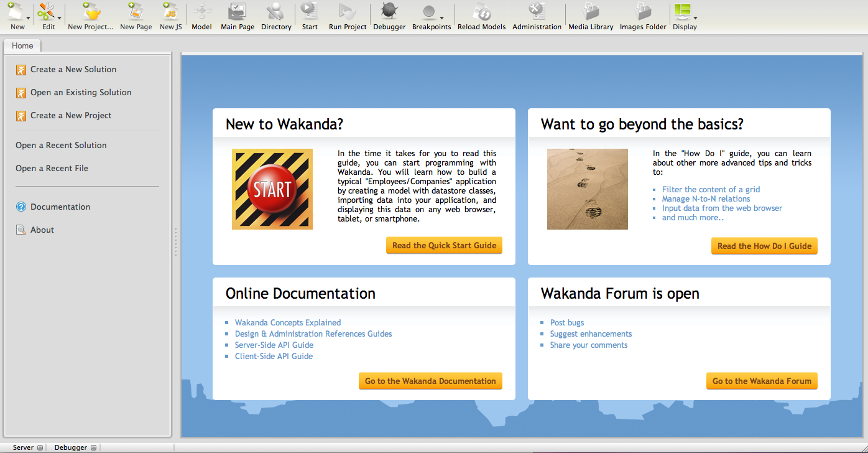
Task: Click the Run Project toolbar icon
Action: (347, 12)
